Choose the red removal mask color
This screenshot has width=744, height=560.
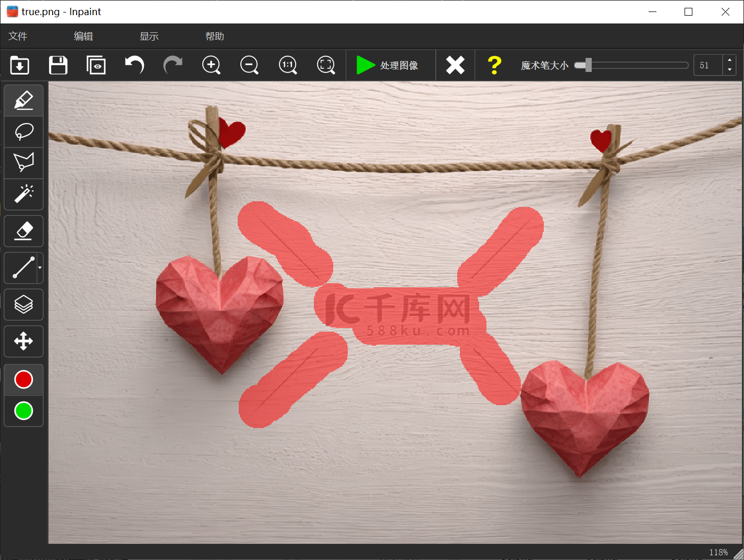[x=23, y=380]
